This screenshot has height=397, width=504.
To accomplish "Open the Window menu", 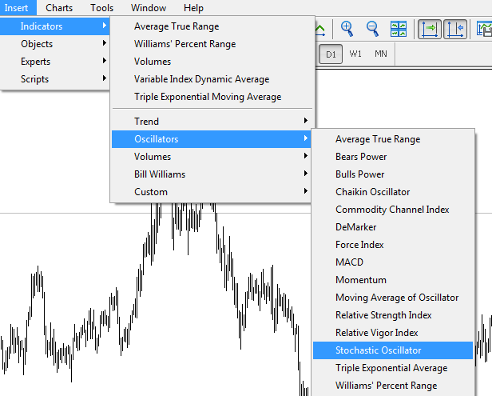I will click(148, 7).
